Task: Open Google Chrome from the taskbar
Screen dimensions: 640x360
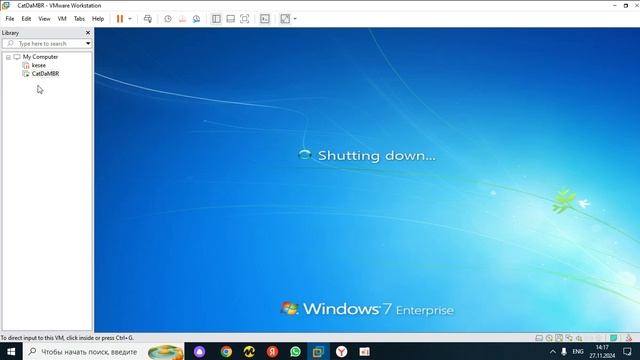Action: tap(226, 351)
